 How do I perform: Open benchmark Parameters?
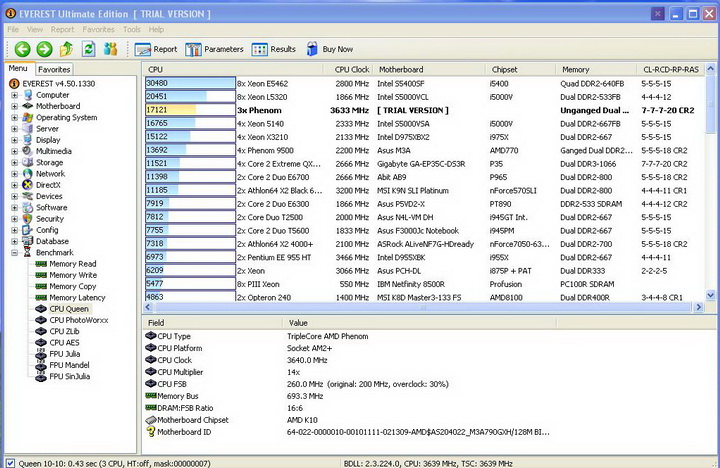214,49
